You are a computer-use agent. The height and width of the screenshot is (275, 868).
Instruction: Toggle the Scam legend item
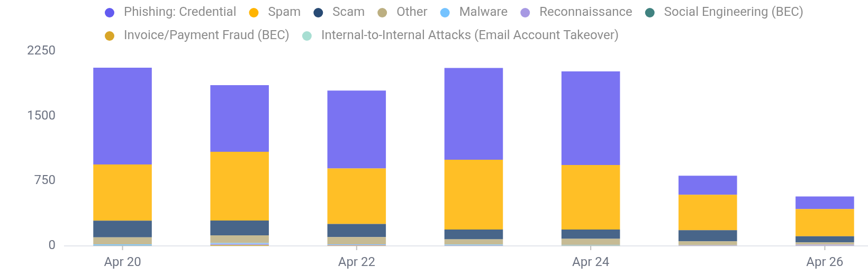(x=348, y=12)
